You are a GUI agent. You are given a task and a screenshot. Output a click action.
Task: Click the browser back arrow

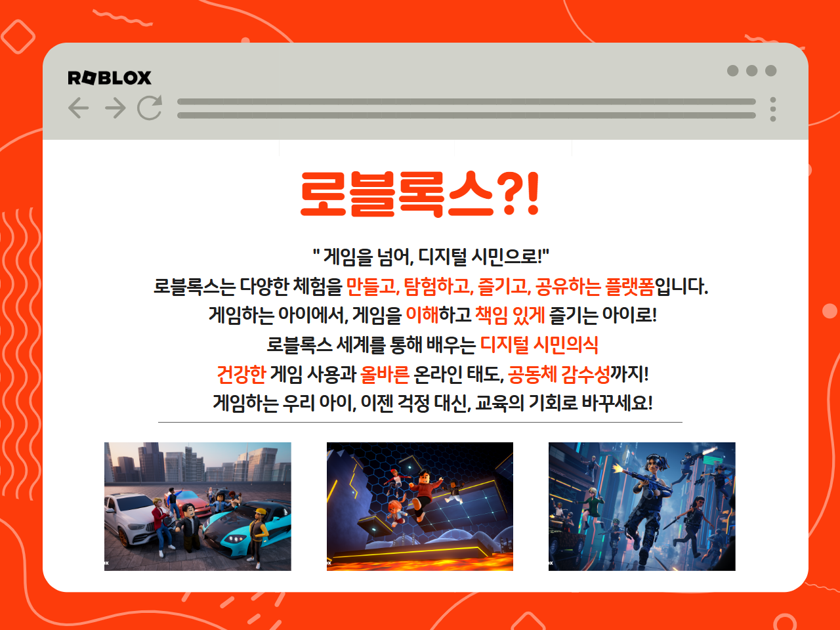[78, 108]
